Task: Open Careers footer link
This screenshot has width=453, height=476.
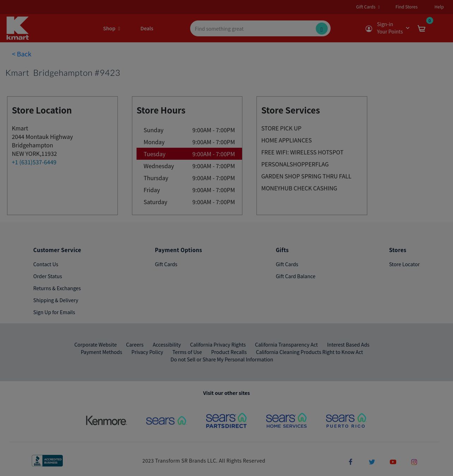Action: [x=135, y=344]
